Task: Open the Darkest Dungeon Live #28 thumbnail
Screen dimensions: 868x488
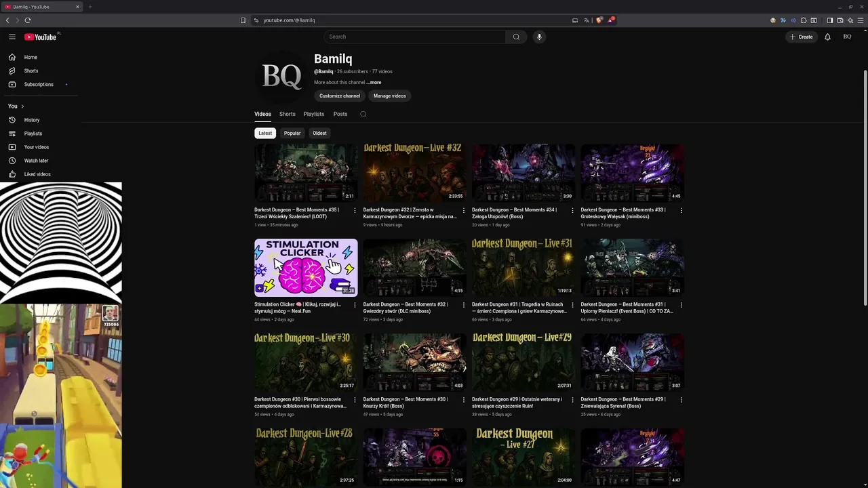Action: [306, 457]
